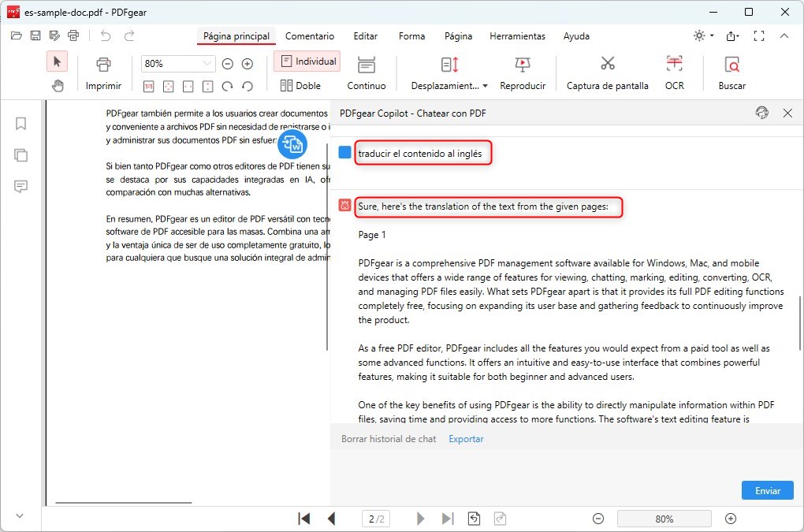Set view to actual size 1:1
The image size is (804, 532).
[x=149, y=86]
